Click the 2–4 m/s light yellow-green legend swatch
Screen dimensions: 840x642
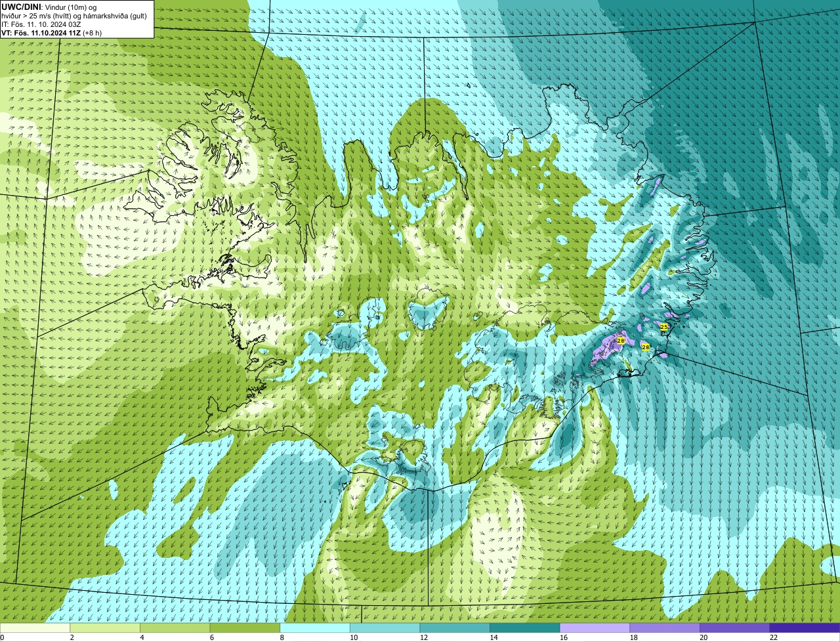tap(105, 628)
